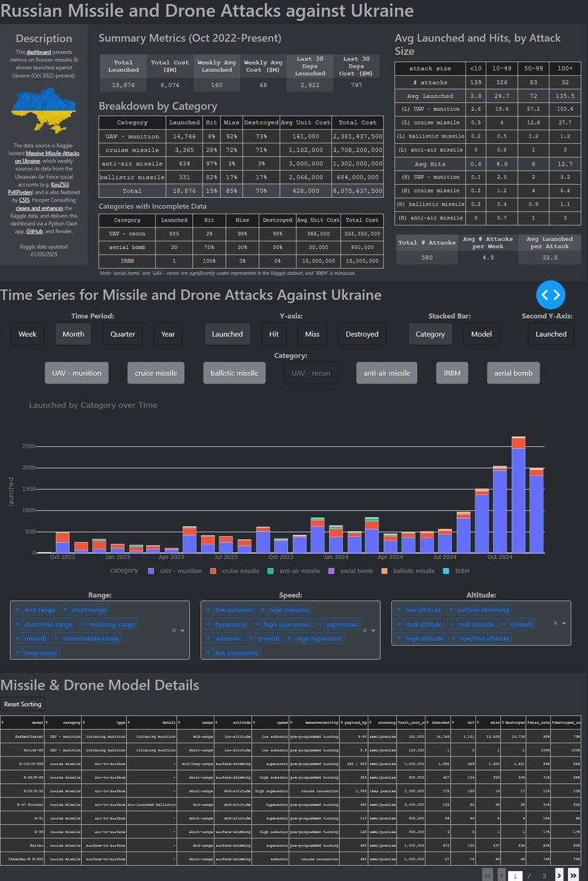This screenshot has width=588, height=881.
Task: Set the time period to Year
Action: click(x=168, y=334)
